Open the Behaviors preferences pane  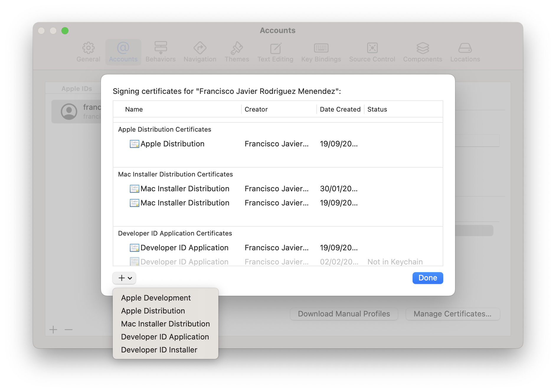point(161,52)
